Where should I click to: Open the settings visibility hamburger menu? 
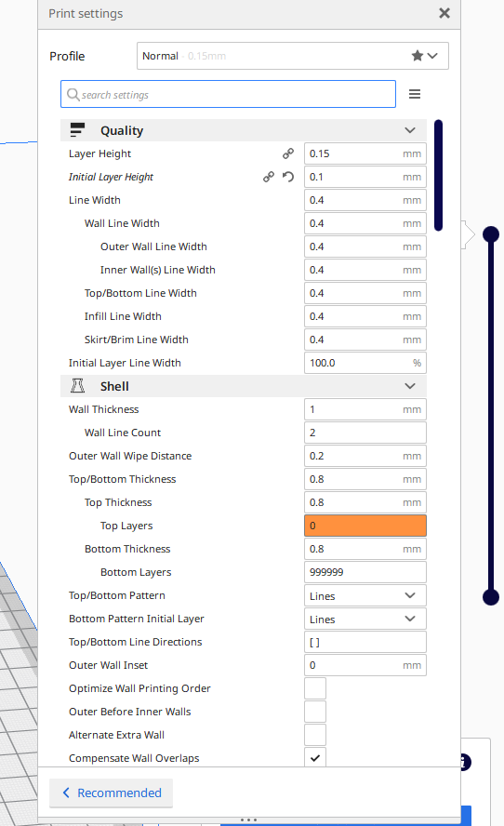point(415,94)
